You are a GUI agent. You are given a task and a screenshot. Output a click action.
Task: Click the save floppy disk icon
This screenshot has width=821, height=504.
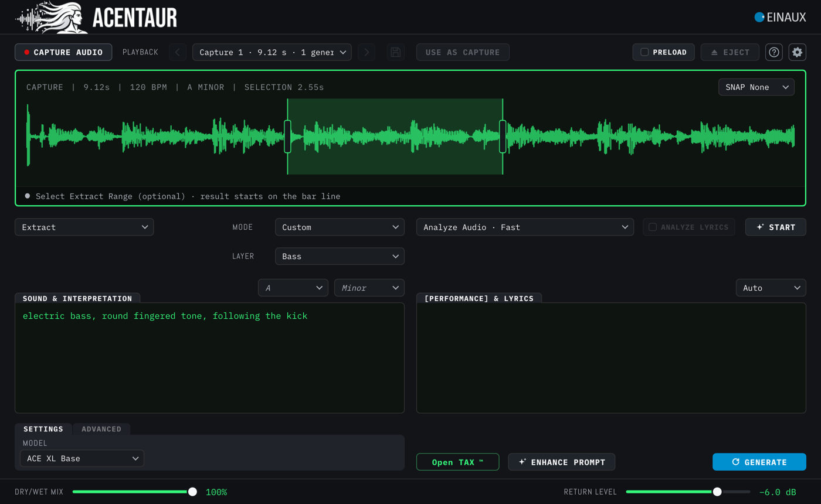[396, 52]
